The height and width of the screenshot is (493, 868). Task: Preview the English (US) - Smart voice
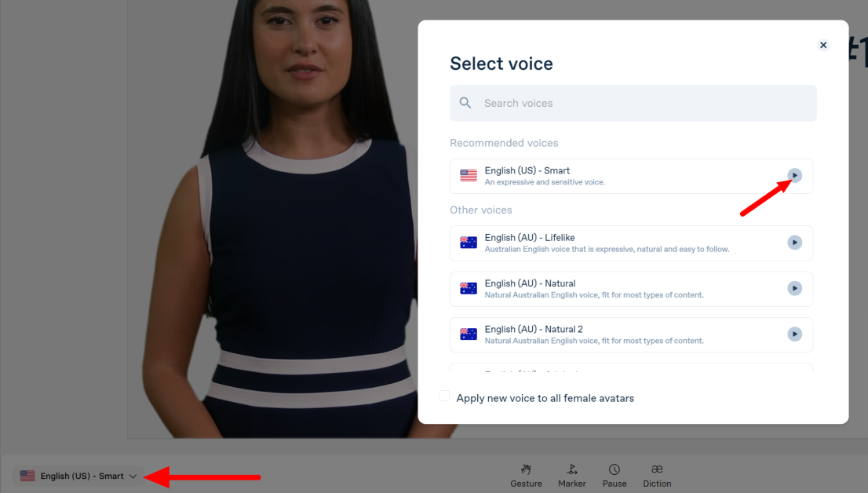[x=794, y=175]
